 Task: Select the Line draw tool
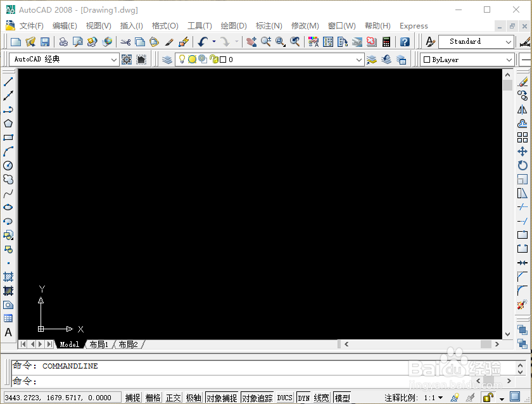8,82
